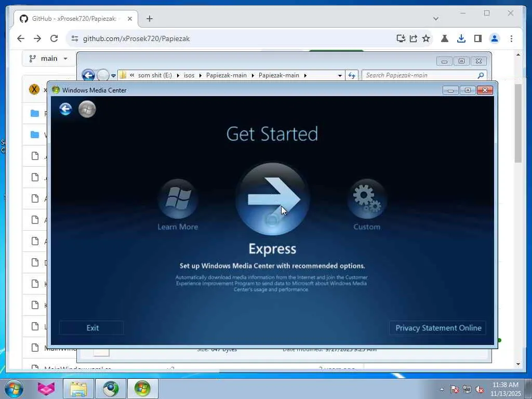
Task: Open the Learn More Windows logo orb
Action: pos(178,199)
